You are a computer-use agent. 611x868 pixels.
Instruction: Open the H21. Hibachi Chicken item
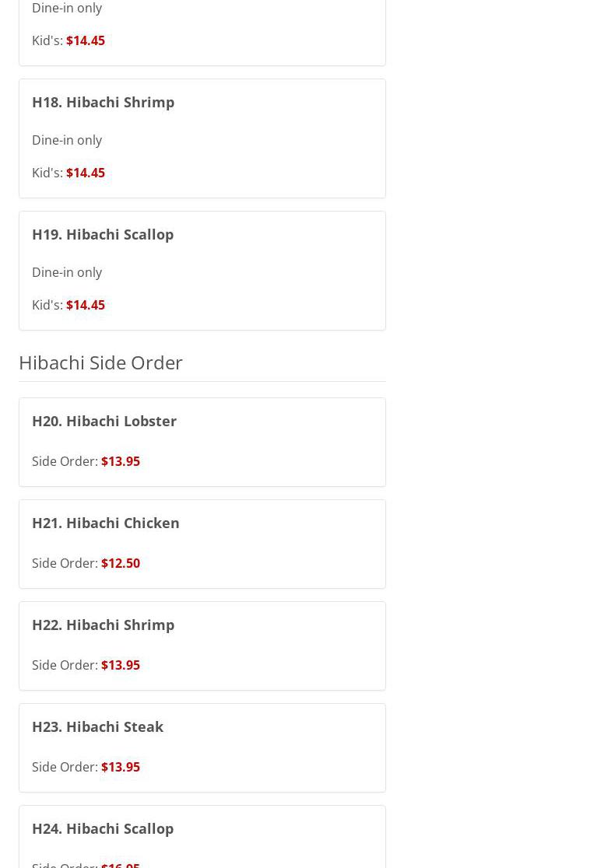tap(106, 523)
